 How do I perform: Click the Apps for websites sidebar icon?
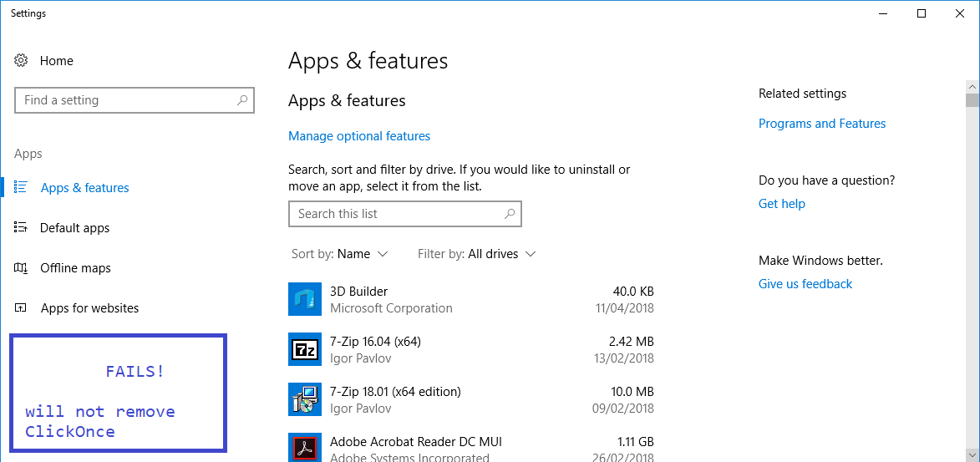[x=21, y=308]
